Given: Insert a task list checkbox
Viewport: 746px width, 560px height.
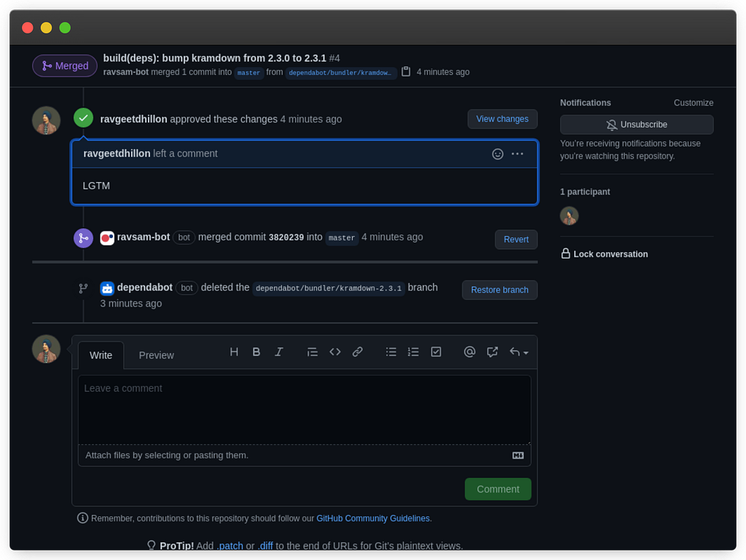Looking at the screenshot, I should click(x=436, y=352).
